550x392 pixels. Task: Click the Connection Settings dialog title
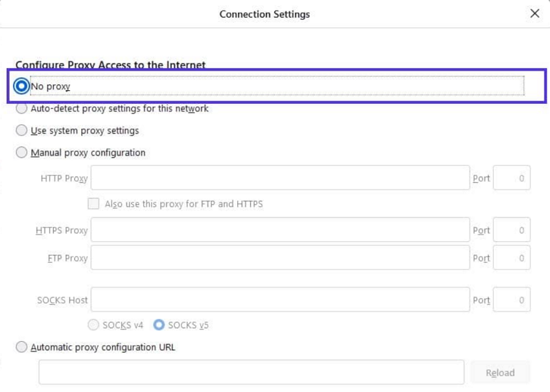[265, 14]
